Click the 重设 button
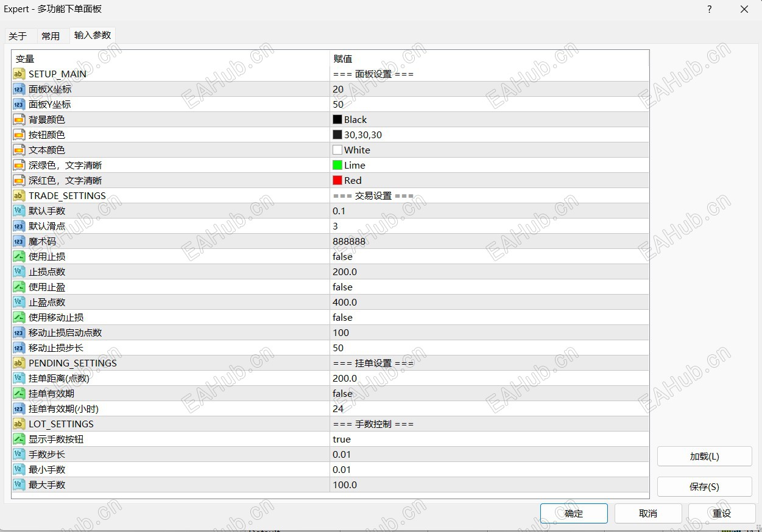 point(722,513)
